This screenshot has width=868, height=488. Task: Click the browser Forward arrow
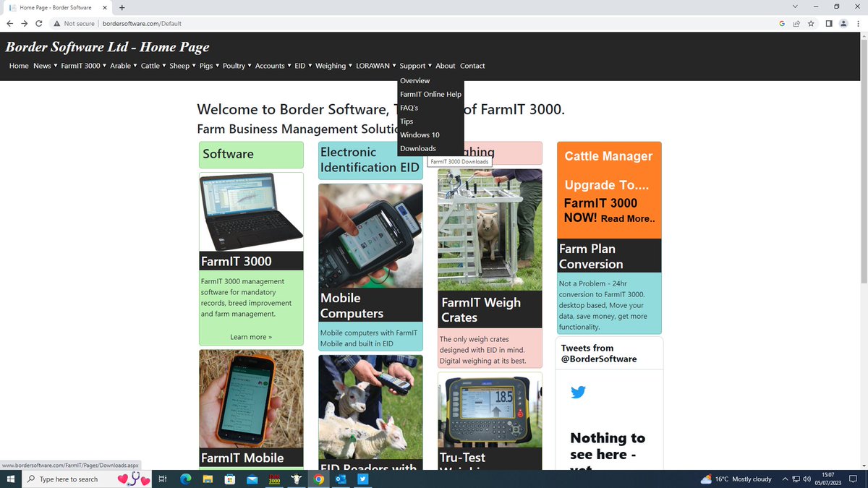coord(24,23)
